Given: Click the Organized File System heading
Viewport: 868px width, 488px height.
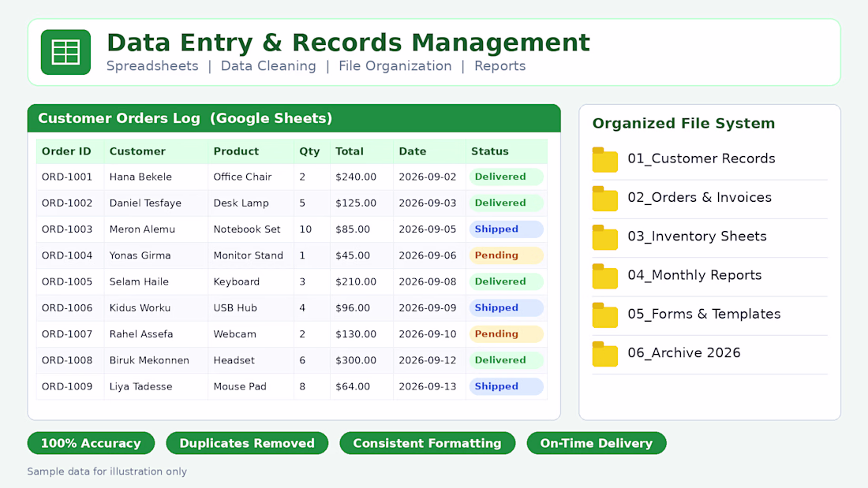Looking at the screenshot, I should 683,124.
